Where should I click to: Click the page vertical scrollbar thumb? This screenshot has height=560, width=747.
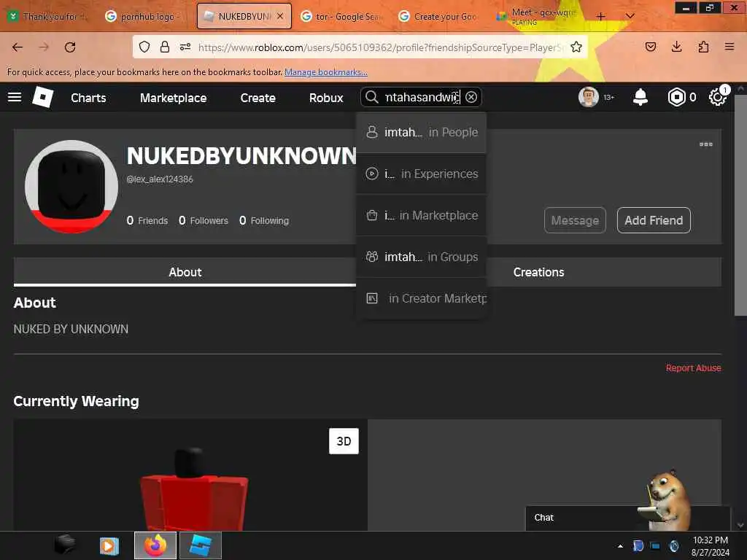pyautogui.click(x=740, y=205)
